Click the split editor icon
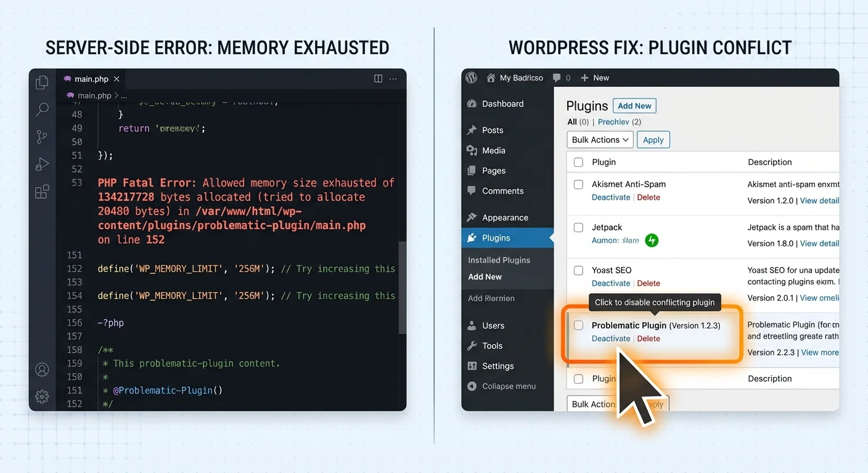This screenshot has height=473, width=868. tap(379, 79)
